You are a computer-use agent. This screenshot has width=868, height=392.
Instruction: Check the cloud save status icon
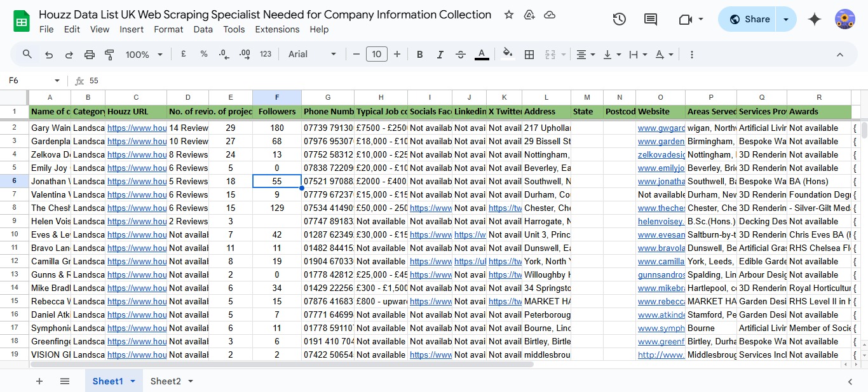click(550, 15)
